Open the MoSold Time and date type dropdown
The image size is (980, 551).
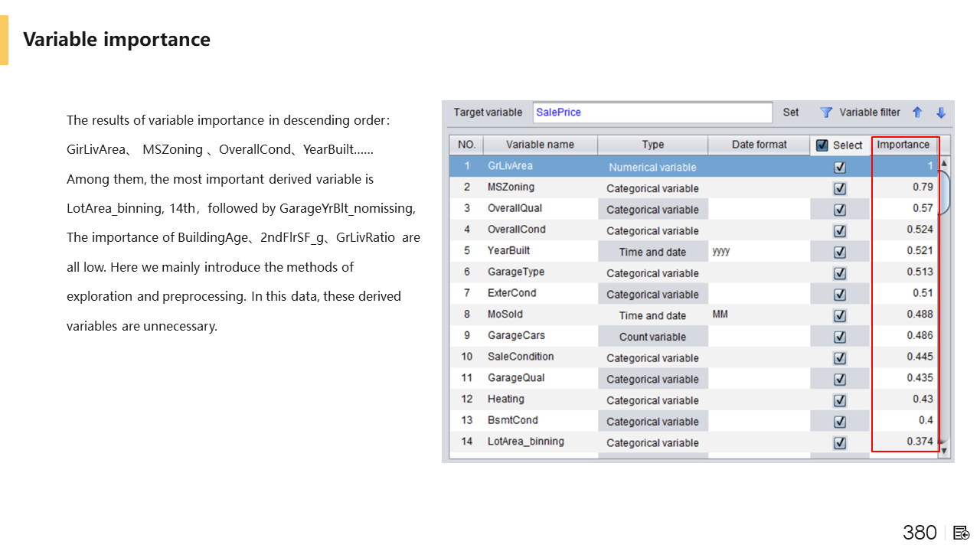coord(652,315)
